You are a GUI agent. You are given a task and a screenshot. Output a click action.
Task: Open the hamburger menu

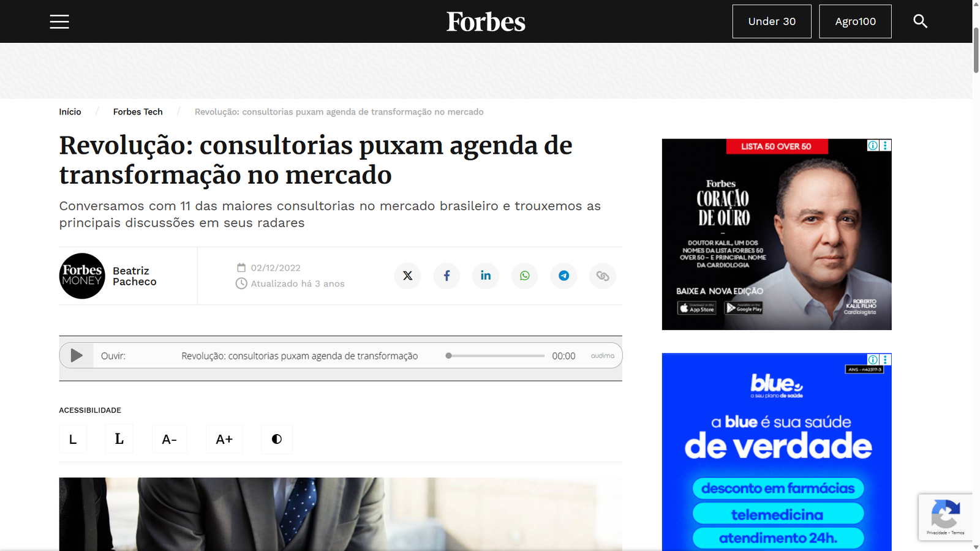click(59, 21)
